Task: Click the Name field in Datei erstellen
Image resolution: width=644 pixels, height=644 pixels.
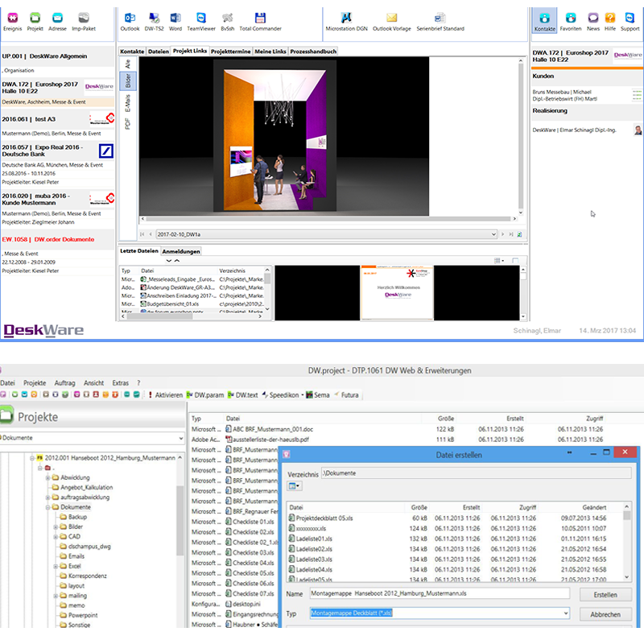Action: tap(440, 593)
